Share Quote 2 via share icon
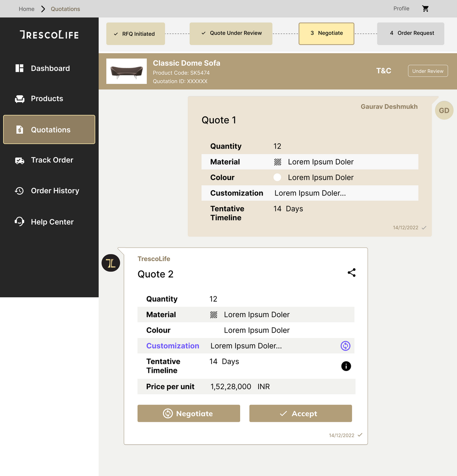Viewport: 457px width, 476px height. (351, 273)
